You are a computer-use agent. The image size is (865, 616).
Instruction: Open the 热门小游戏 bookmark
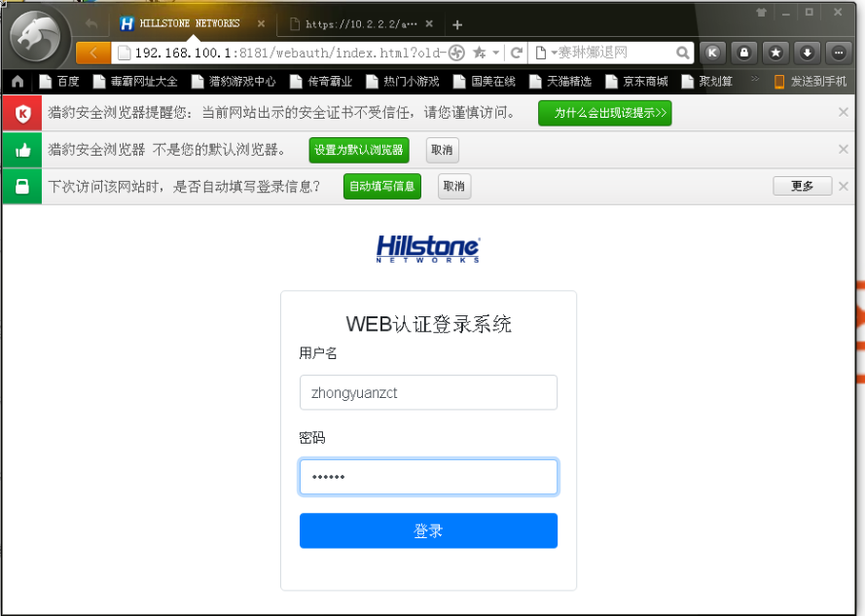403,82
